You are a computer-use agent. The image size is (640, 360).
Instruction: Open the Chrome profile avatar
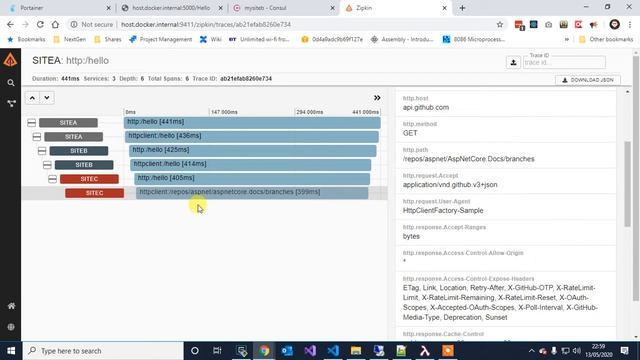(x=614, y=24)
